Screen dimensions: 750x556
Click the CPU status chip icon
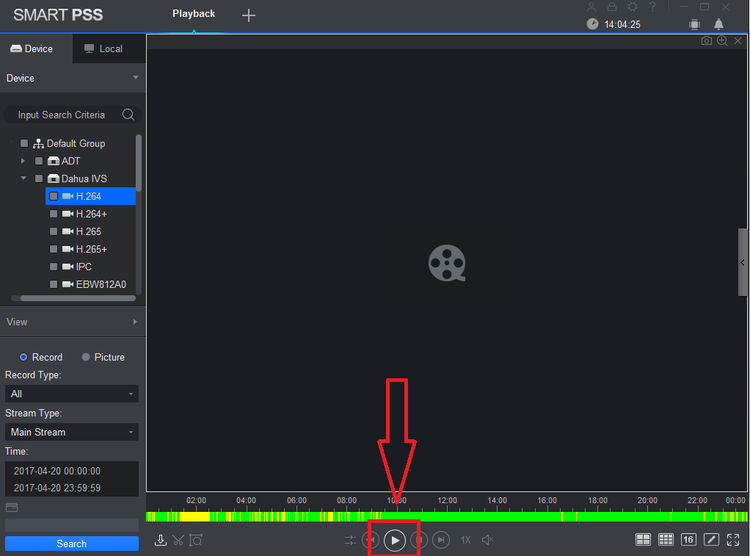click(x=695, y=24)
